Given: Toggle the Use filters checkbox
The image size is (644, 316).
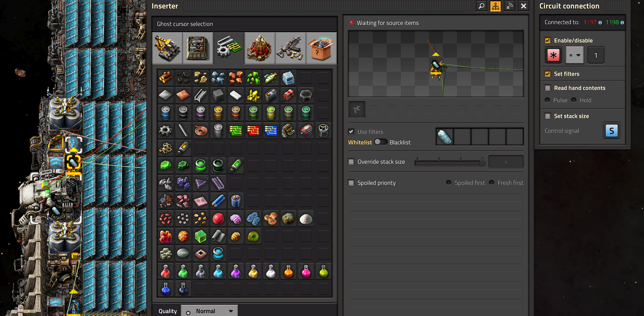Looking at the screenshot, I should [351, 132].
